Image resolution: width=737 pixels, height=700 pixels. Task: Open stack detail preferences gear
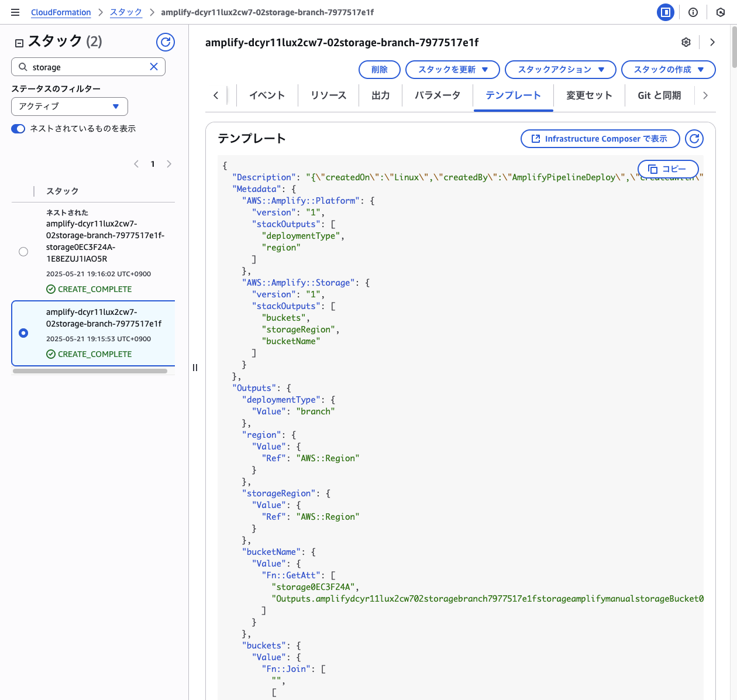point(686,42)
